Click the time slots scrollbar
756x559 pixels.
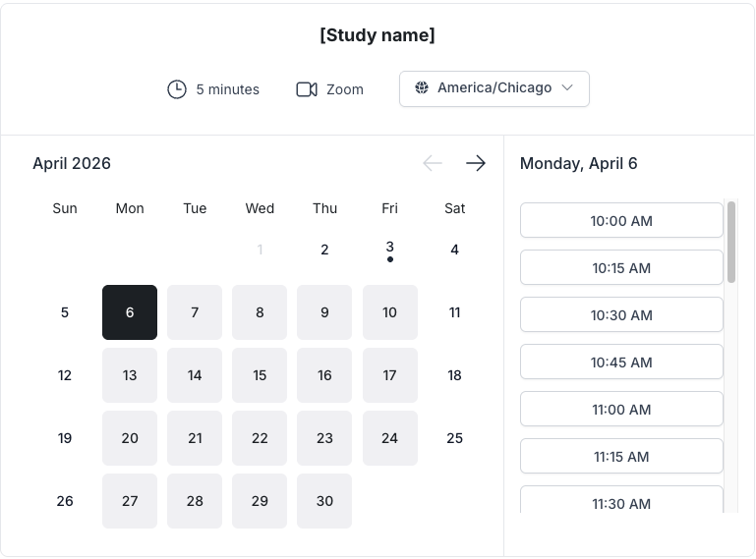(731, 243)
